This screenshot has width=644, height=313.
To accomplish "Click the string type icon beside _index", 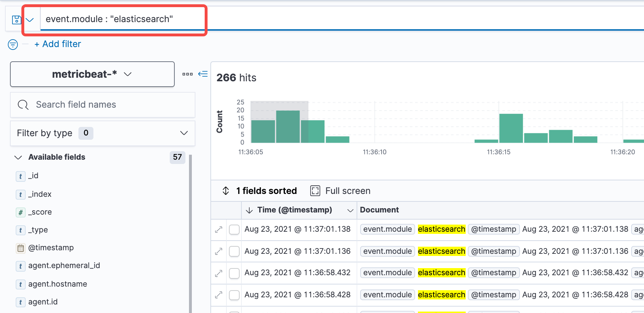I will click(x=20, y=195).
